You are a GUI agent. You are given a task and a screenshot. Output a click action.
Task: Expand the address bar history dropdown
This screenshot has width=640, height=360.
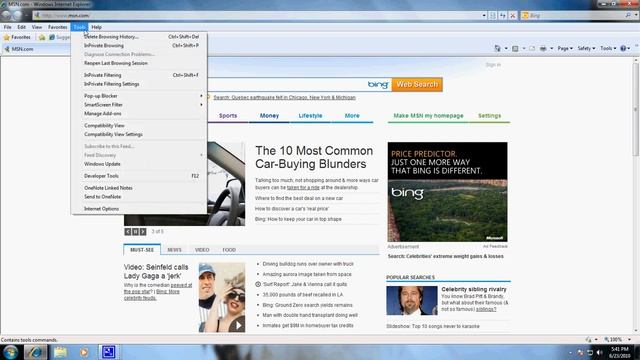[x=484, y=16]
